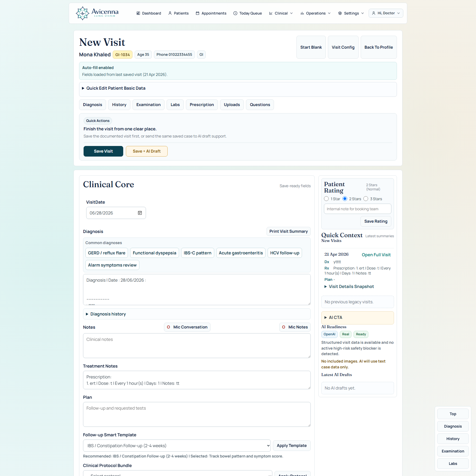Image resolution: width=476 pixels, height=476 pixels.
Task: Open the Follow-up Smart Template dropdown
Action: (x=177, y=446)
